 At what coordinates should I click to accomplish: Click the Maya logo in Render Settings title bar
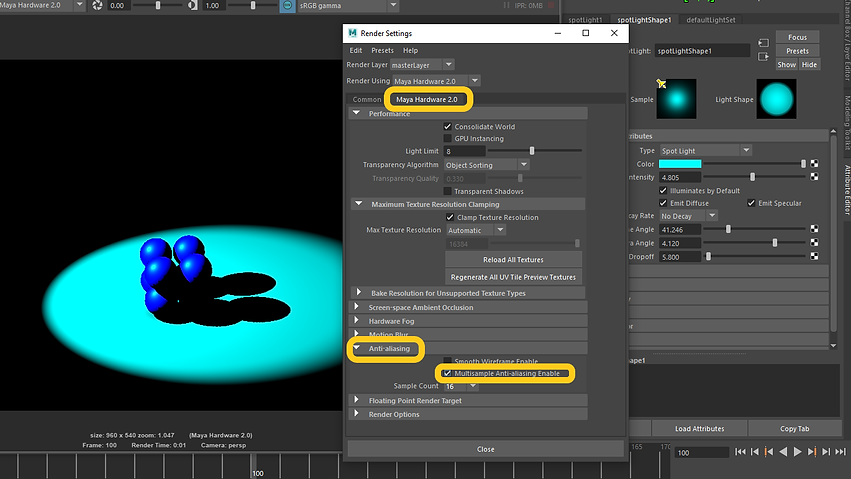[x=352, y=33]
